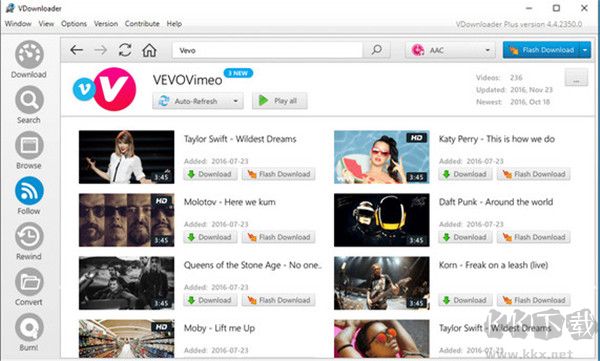This screenshot has height=361, width=600.
Task: Click the Videos count 236
Action: (x=516, y=78)
